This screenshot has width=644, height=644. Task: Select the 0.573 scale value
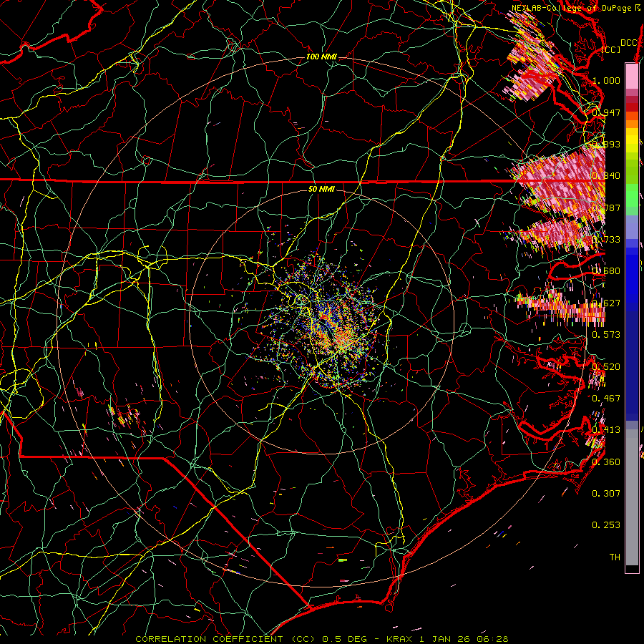pyautogui.click(x=606, y=335)
